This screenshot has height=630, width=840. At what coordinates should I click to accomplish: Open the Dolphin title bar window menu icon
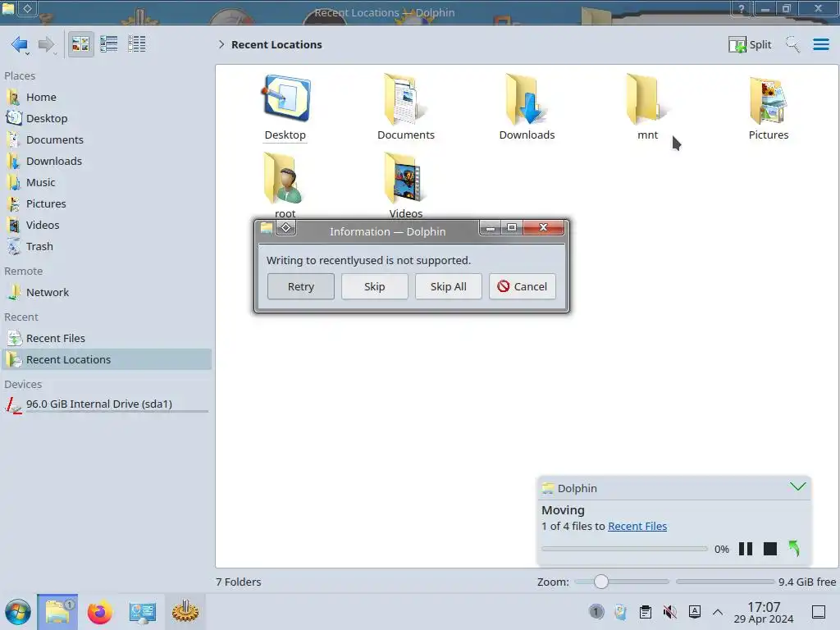8,8
